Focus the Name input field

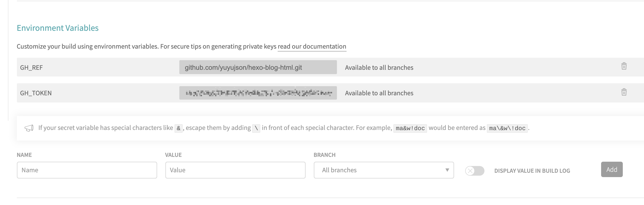point(87,170)
